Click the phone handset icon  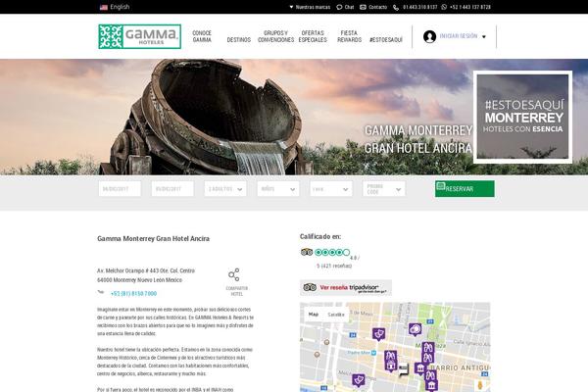click(x=396, y=8)
